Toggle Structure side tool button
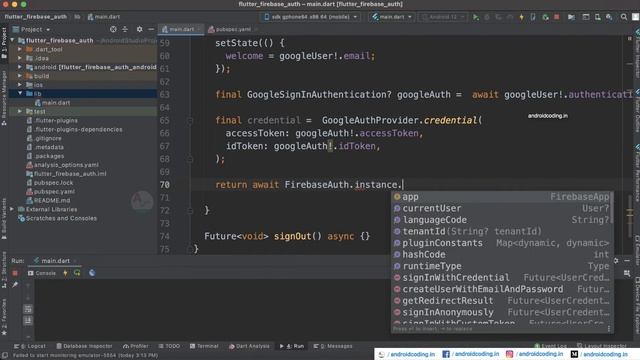 click(x=4, y=269)
